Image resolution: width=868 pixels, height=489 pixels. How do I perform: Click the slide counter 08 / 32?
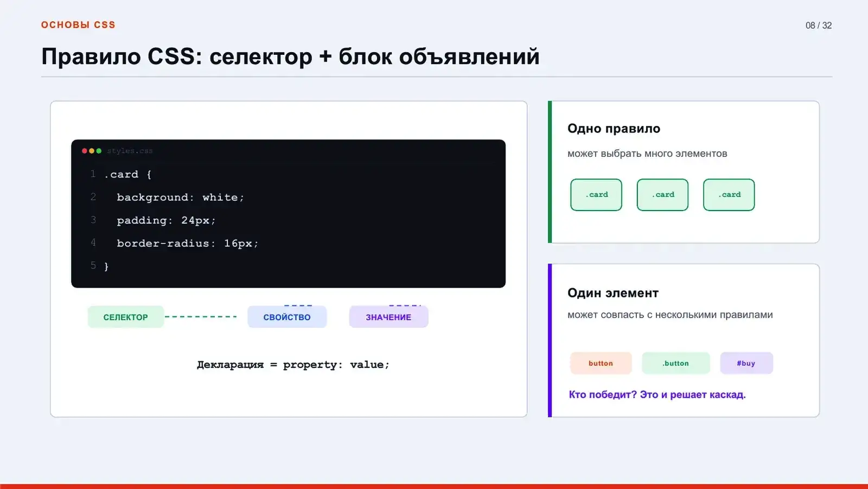818,26
